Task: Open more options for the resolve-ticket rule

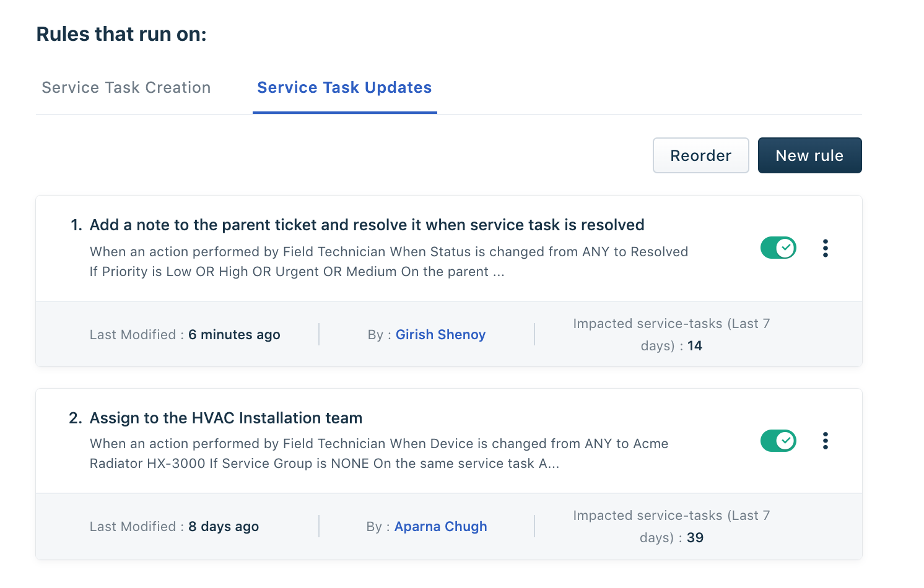Action: [x=825, y=248]
